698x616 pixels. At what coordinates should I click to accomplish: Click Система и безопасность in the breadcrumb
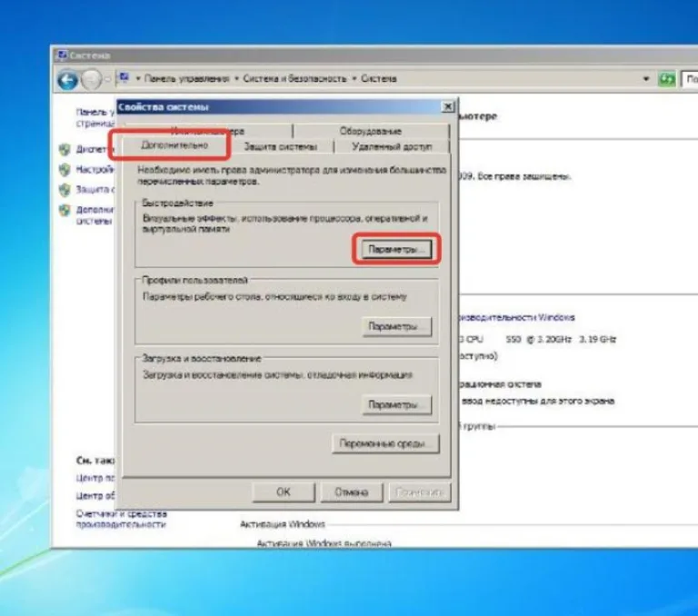click(294, 79)
